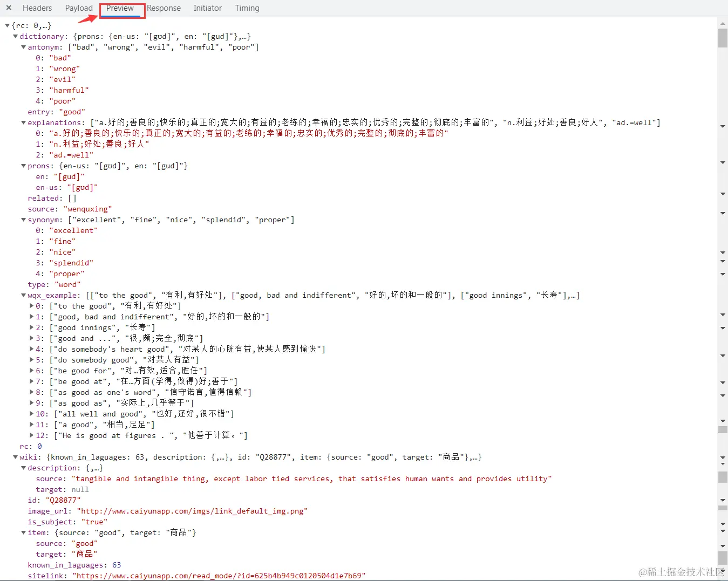
Task: Expand item 8 "as good as one's word"
Action: (x=32, y=392)
